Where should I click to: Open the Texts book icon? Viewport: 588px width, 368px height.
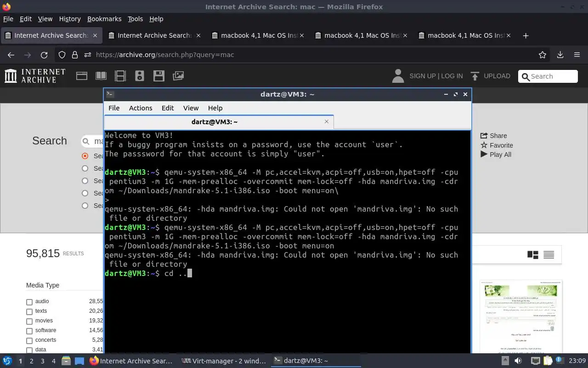coord(101,76)
